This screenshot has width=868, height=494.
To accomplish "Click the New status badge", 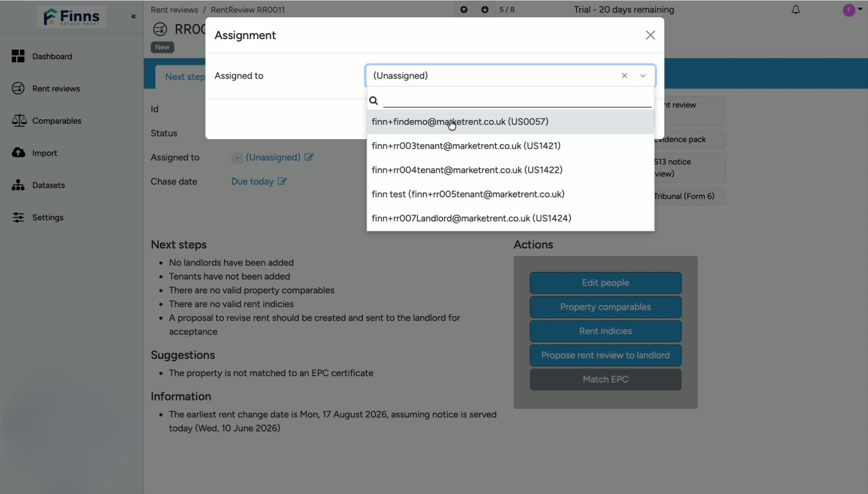I will [x=162, y=47].
